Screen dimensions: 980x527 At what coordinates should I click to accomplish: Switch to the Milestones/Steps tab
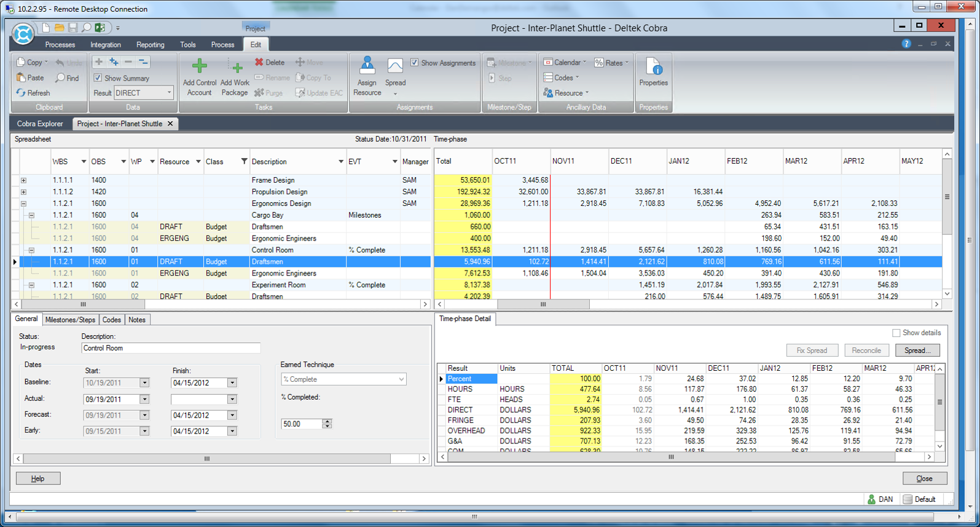click(x=71, y=320)
